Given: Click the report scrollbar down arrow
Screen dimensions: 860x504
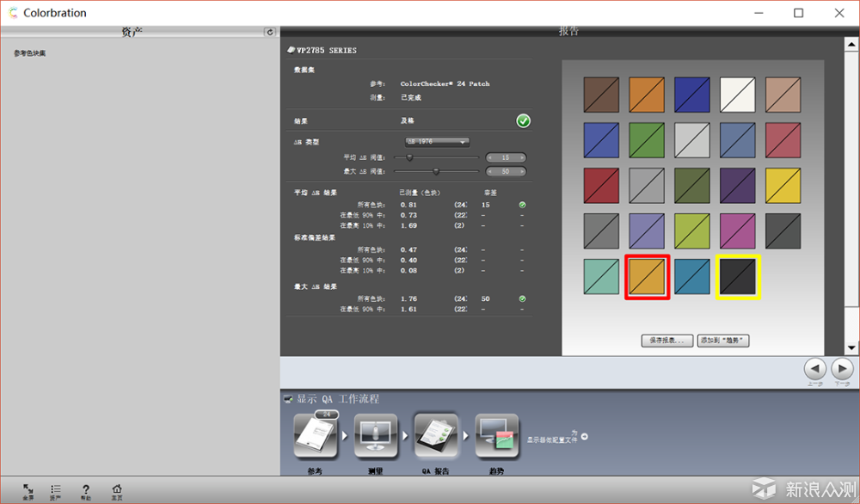Looking at the screenshot, I should 851,347.
